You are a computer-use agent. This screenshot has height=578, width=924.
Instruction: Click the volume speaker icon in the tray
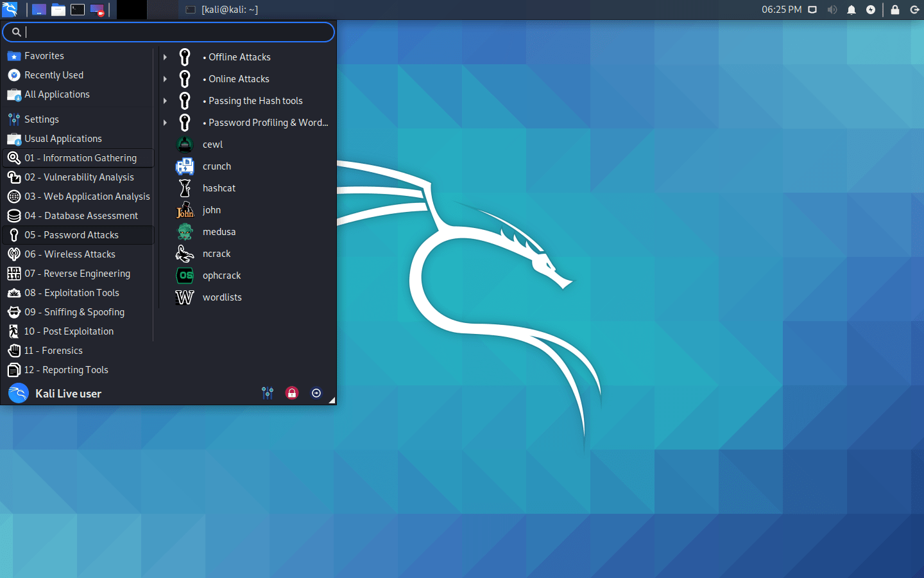(x=832, y=10)
